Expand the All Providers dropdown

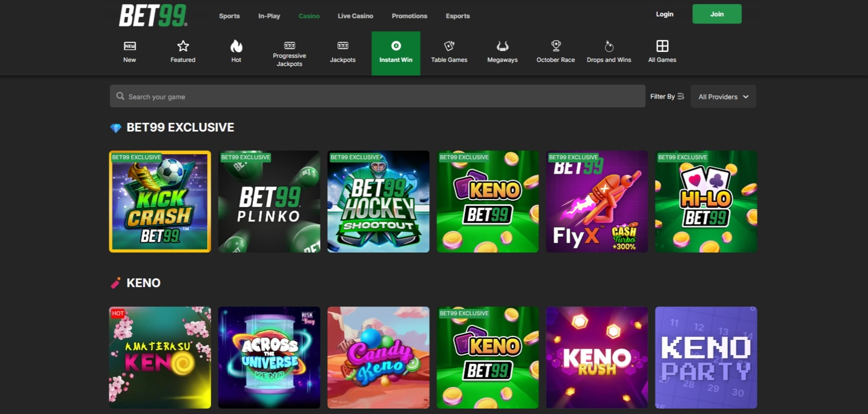(x=723, y=96)
